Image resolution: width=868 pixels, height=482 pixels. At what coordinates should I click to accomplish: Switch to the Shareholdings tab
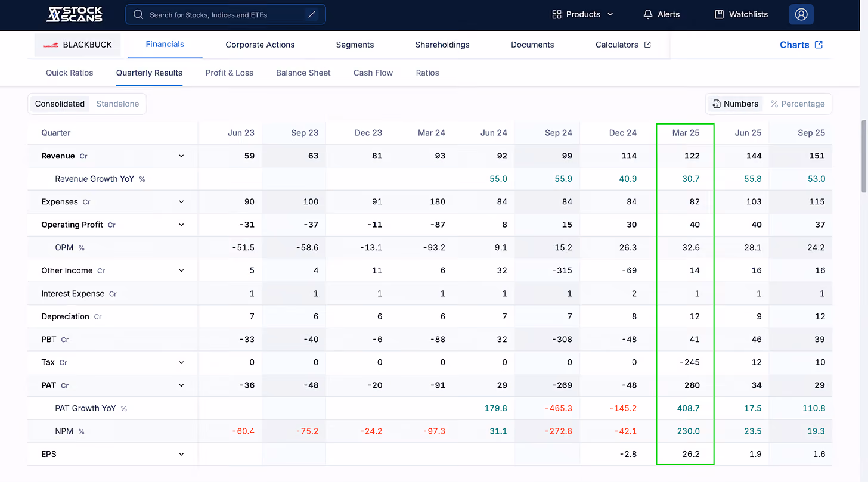point(442,45)
